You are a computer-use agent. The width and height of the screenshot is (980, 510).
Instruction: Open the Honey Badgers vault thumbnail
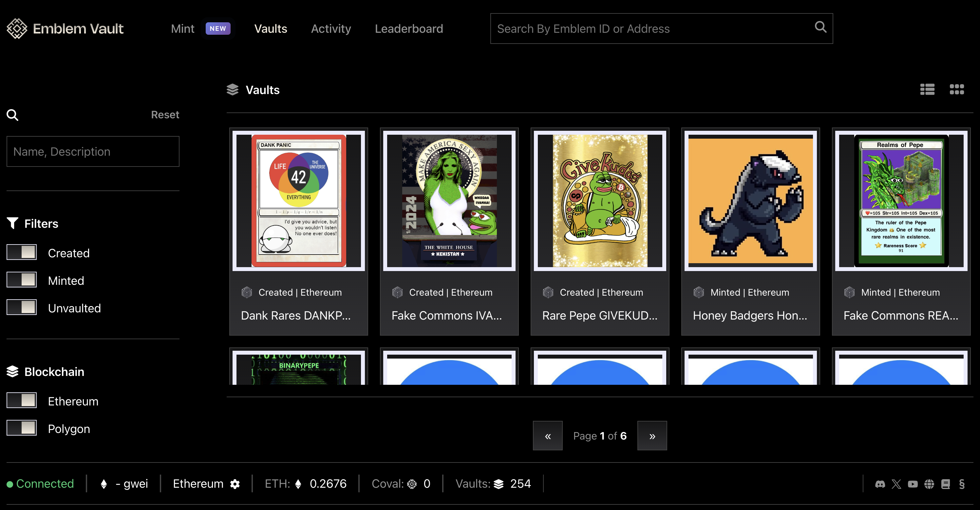click(x=750, y=201)
